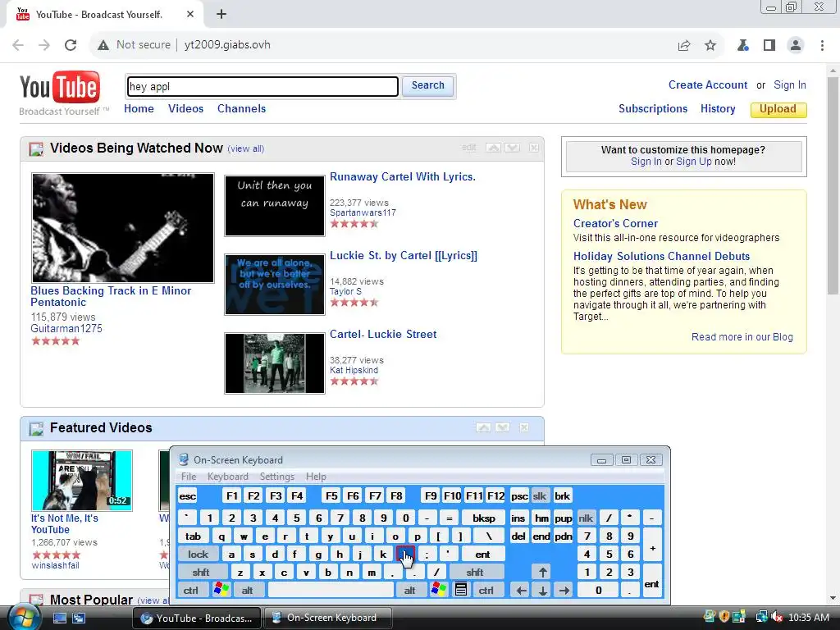840x630 pixels.
Task: Open the Help menu of On-Screen Keyboard
Action: 316,477
